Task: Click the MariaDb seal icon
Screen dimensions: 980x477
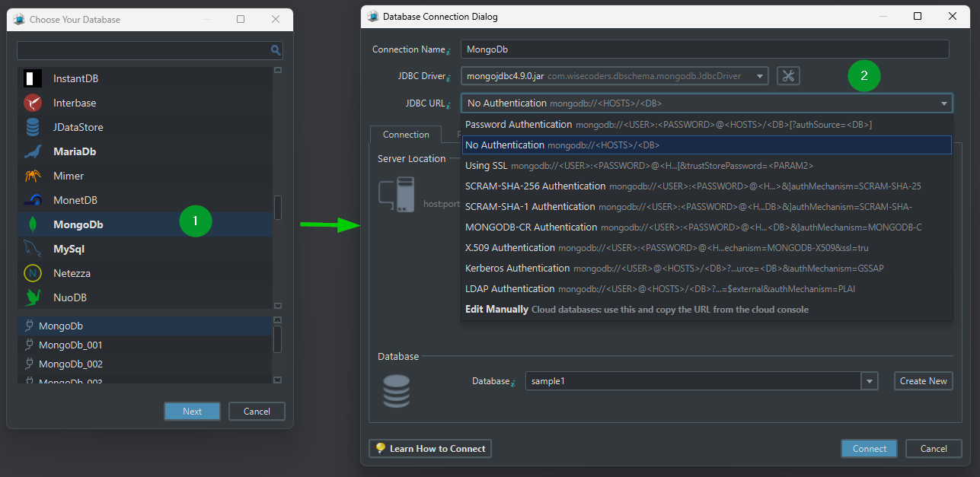Action: (x=32, y=151)
